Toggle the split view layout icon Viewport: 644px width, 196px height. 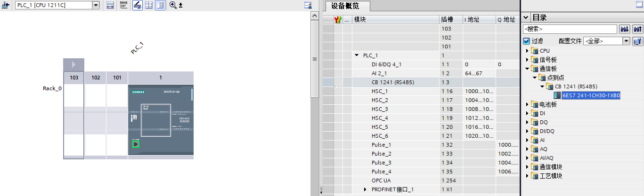coord(160,5)
